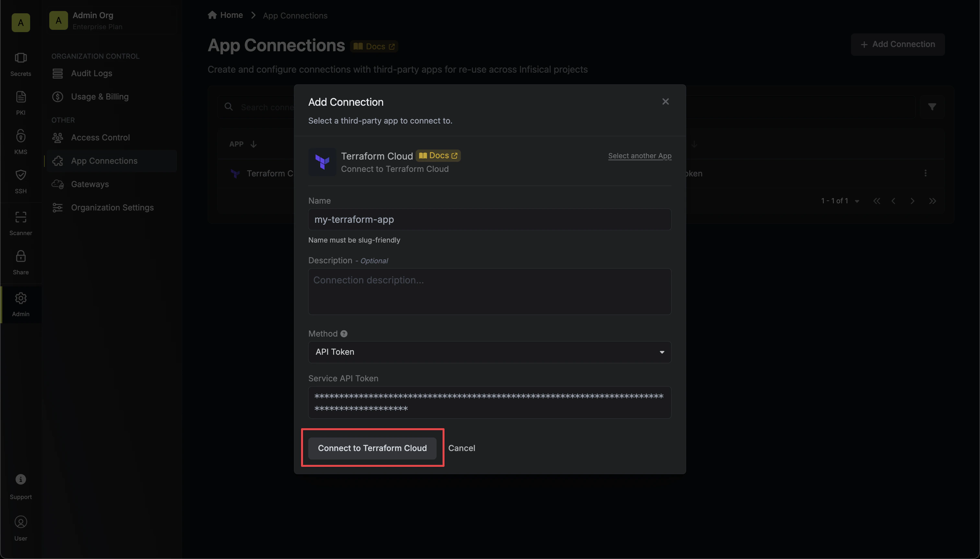
Task: Click the Home breadcrumb link
Action: point(225,15)
